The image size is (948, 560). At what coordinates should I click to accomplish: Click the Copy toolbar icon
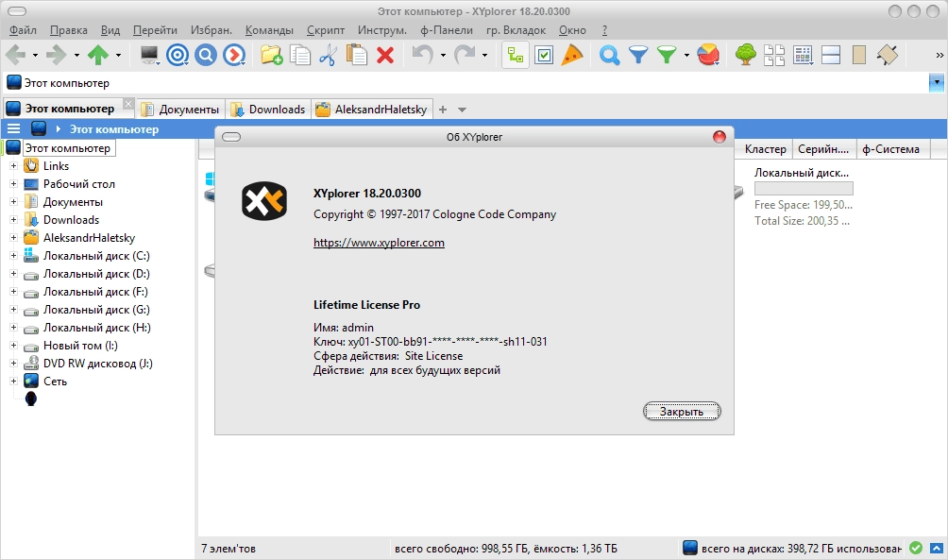point(300,55)
